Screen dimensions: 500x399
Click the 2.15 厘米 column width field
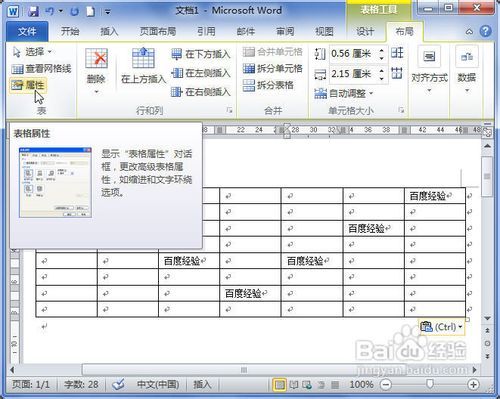tap(353, 73)
